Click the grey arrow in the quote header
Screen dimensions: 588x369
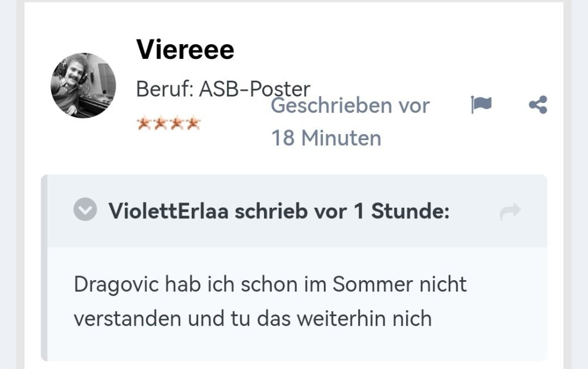tap(510, 212)
